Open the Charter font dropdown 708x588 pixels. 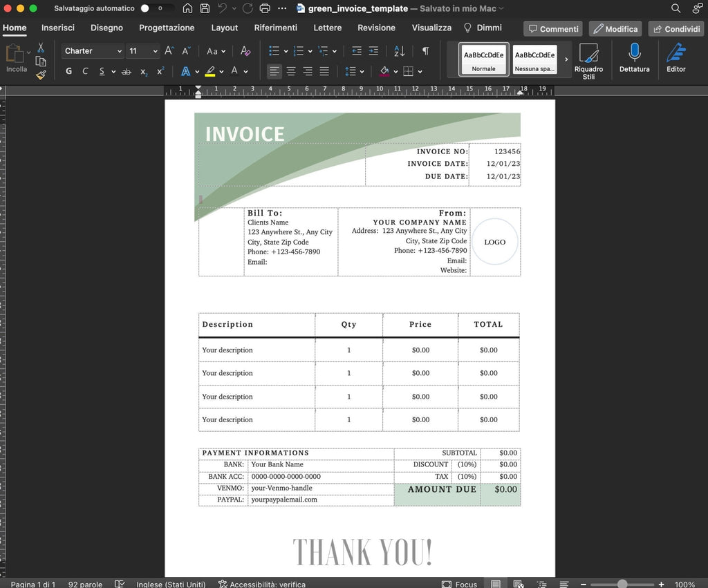92,51
